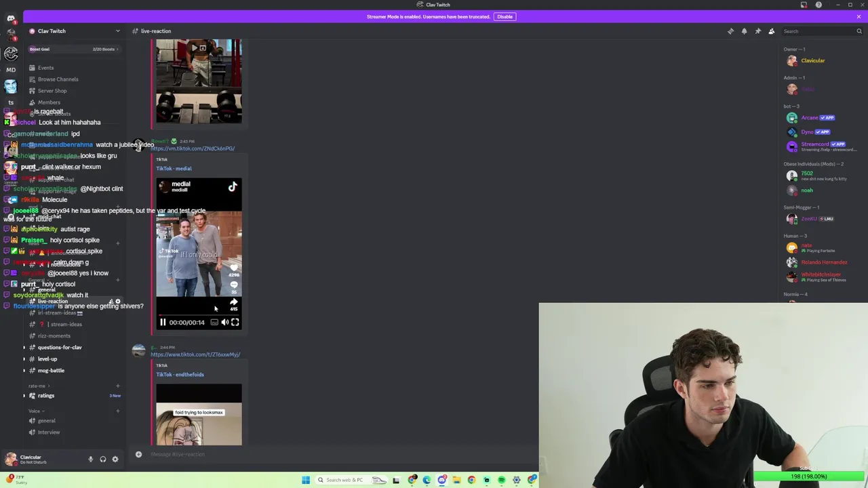
Task: Deafen using the headphones icon
Action: (x=103, y=460)
